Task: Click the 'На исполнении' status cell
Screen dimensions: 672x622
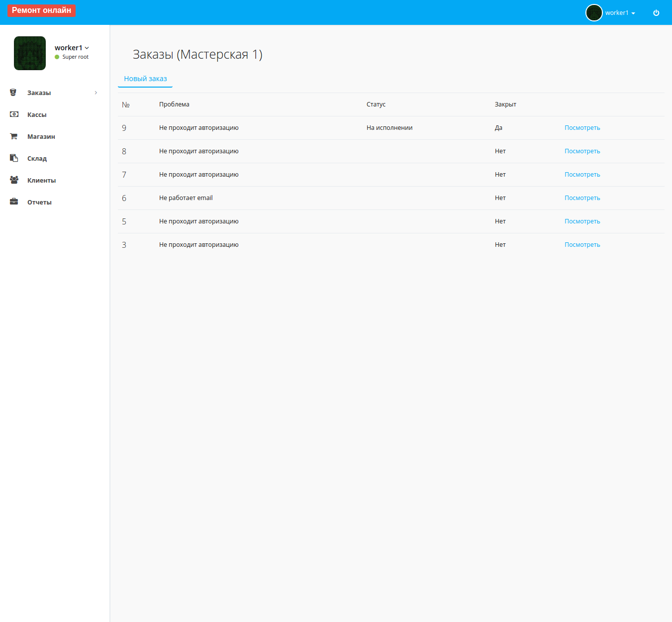Action: pos(389,128)
